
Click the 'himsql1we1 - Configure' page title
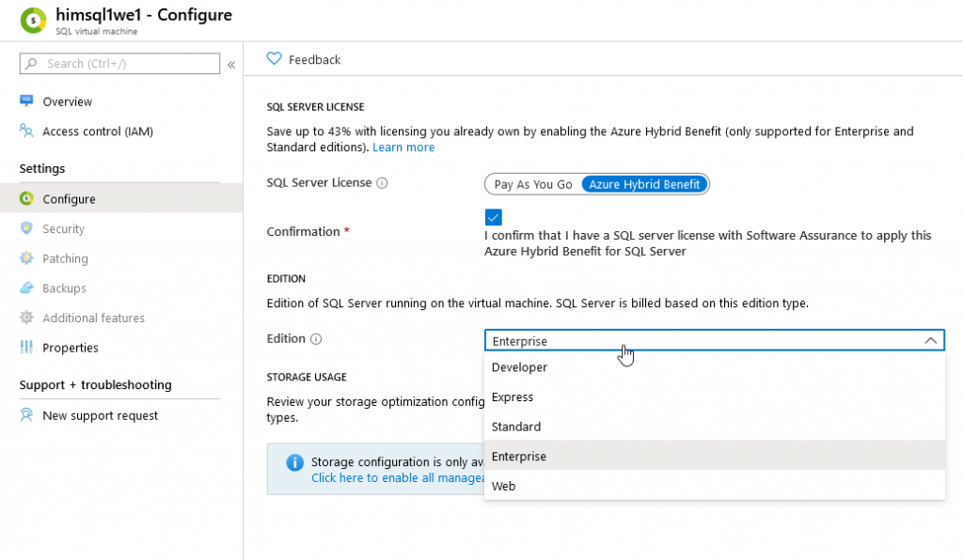(x=144, y=15)
